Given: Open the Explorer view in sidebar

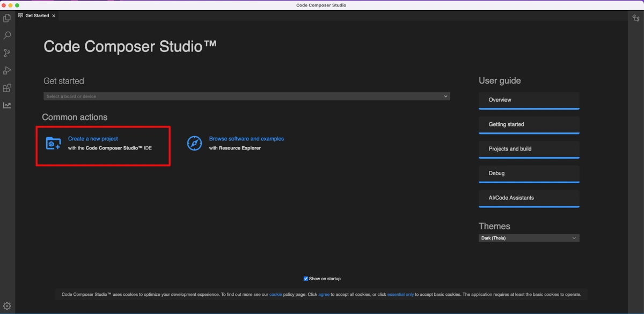Looking at the screenshot, I should coord(7,18).
